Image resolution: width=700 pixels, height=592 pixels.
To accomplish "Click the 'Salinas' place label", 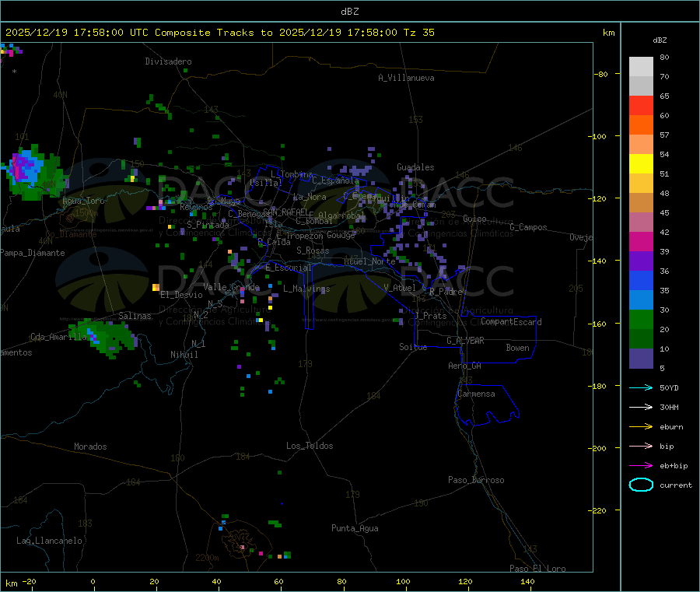I will [135, 316].
